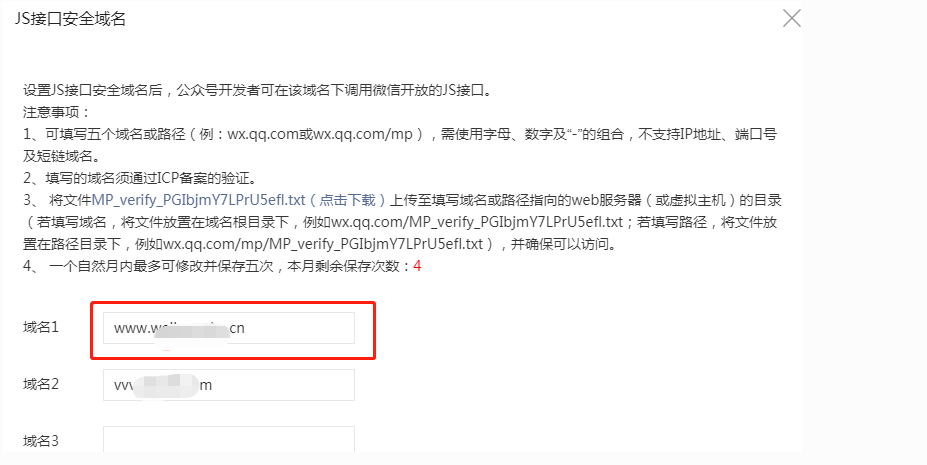927x465 pixels.
Task: Click the JS接口安全域名 dialog title
Action: [x=70, y=18]
